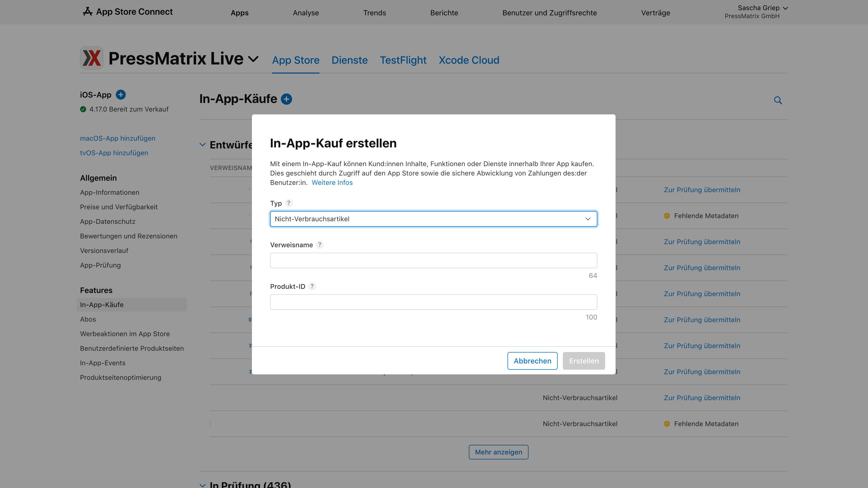Open App-Informationen in sidebar

(110, 192)
